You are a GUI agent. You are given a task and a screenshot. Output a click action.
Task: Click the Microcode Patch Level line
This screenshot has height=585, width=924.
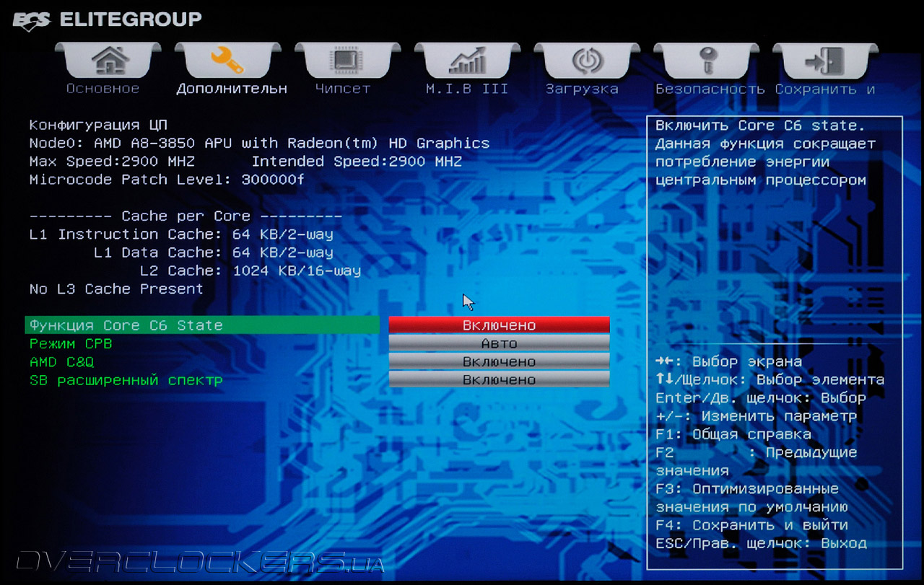pos(167,179)
